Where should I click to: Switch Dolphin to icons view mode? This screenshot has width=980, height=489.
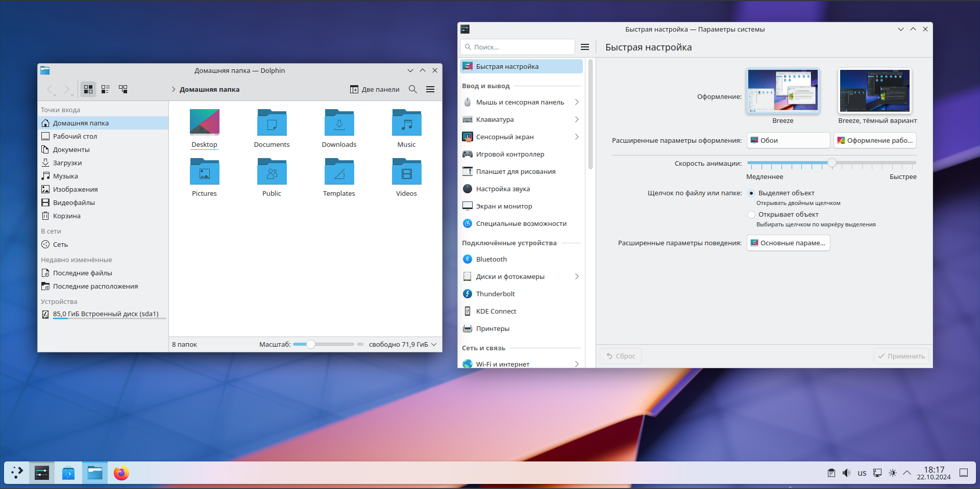88,89
